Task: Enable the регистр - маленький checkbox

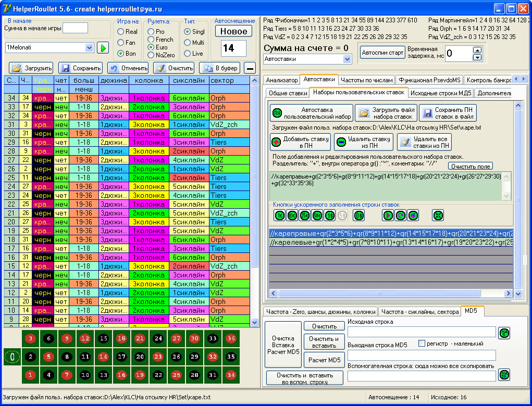Action: [x=422, y=344]
